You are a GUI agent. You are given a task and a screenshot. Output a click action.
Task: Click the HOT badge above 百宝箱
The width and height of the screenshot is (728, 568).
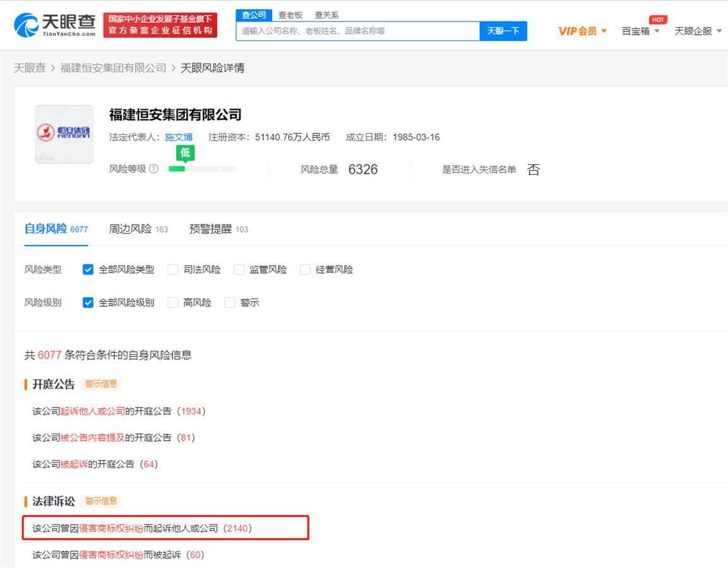658,20
